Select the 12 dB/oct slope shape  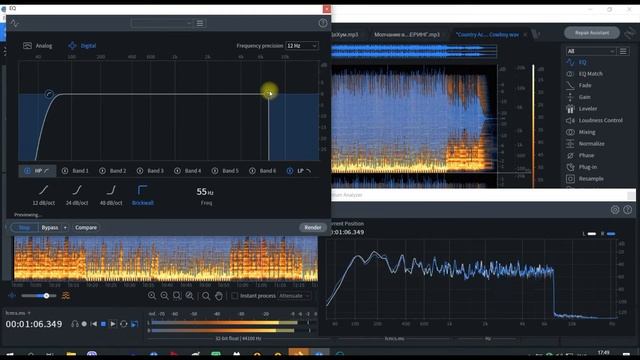click(x=43, y=195)
